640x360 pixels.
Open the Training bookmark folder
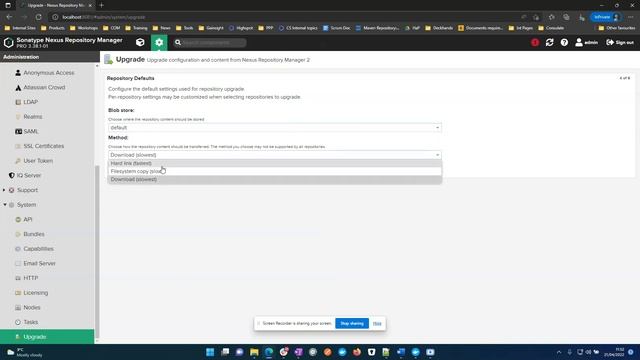coord(136,28)
